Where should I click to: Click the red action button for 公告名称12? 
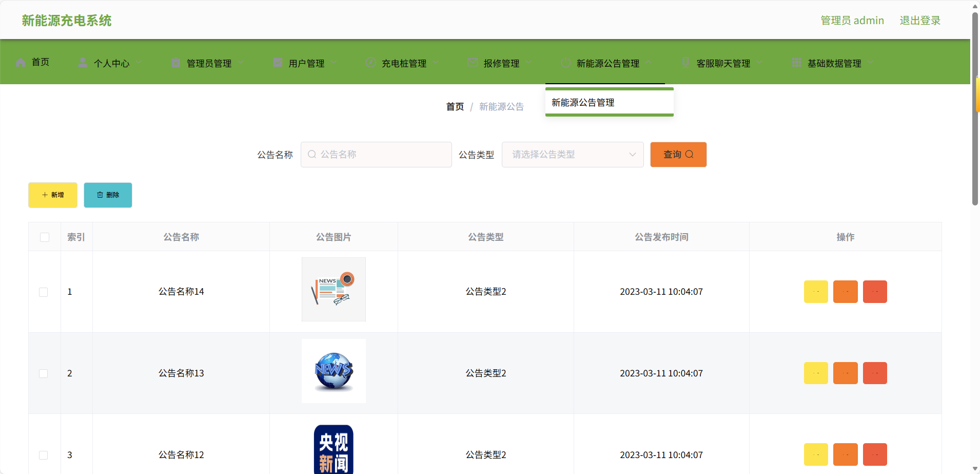pyautogui.click(x=875, y=454)
